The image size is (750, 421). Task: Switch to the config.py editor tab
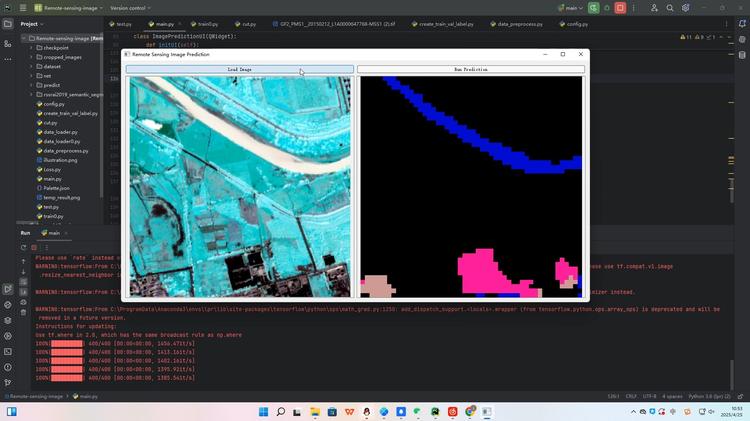pos(574,24)
